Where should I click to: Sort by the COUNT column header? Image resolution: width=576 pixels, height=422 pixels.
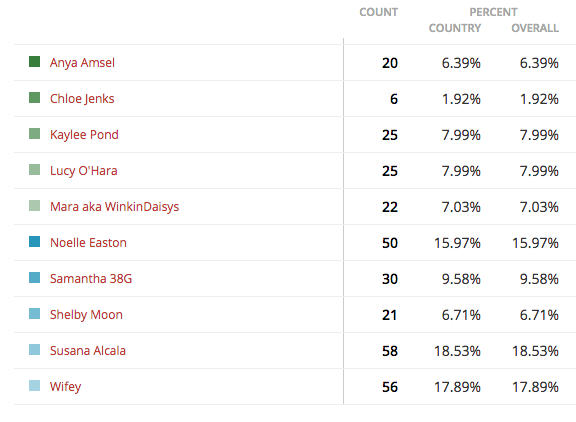(x=378, y=12)
